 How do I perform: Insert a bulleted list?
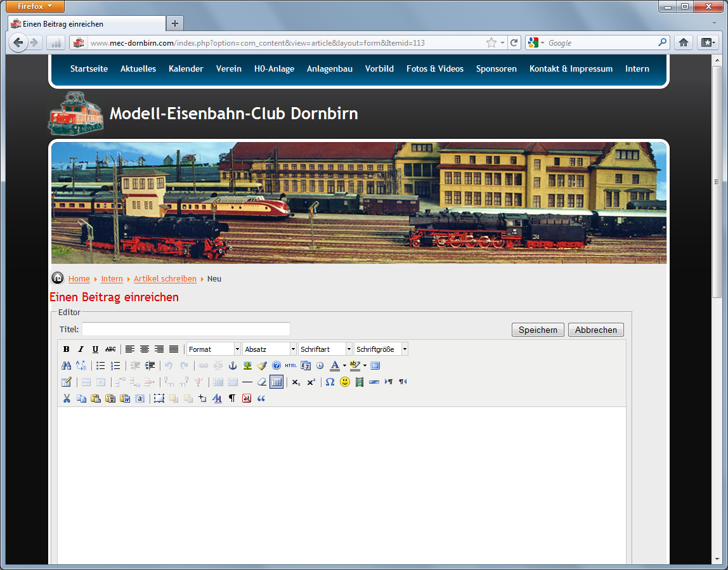pos(101,366)
